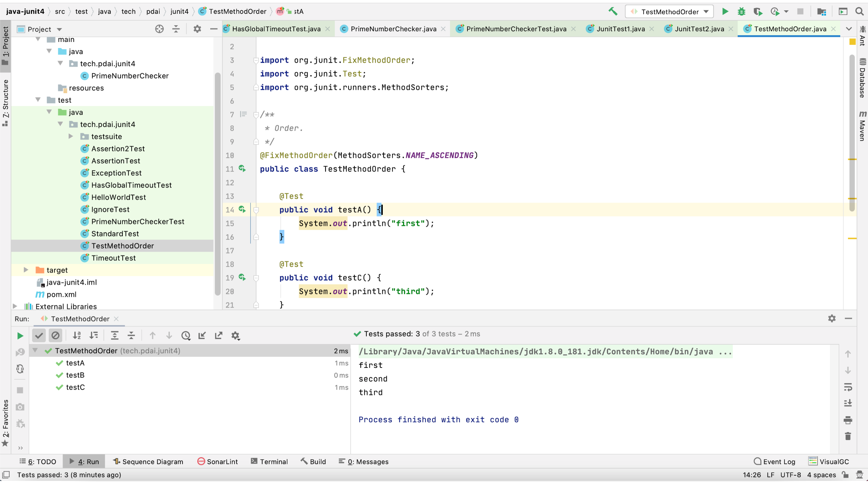Clear console with trash icon
This screenshot has width=868, height=482.
click(x=848, y=436)
